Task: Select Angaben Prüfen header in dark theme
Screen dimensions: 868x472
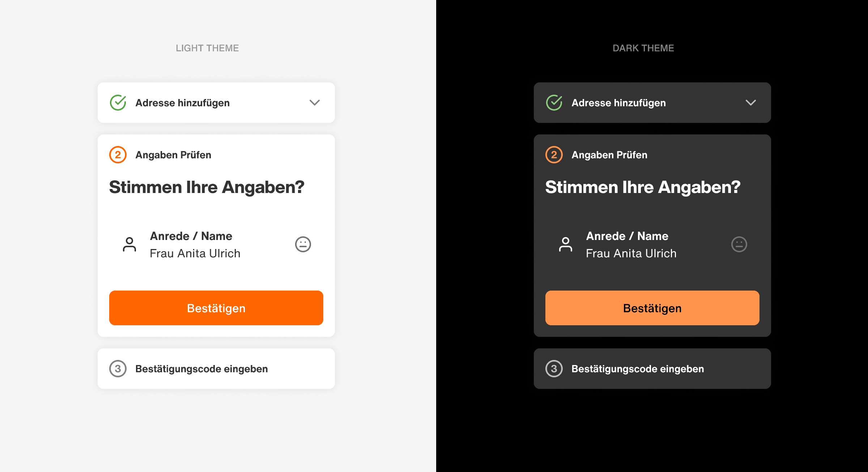Action: tap(609, 155)
